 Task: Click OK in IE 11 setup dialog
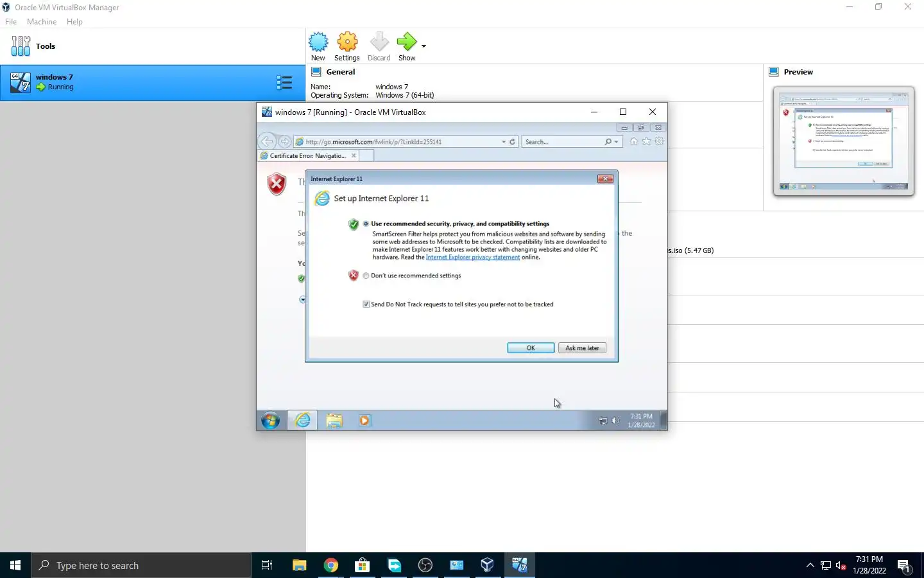point(531,348)
